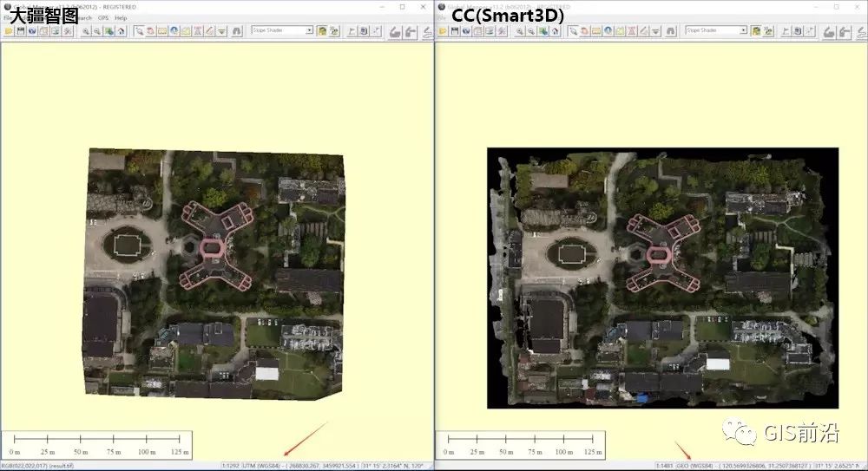Click Save Workspace disk icon in right window
Screen dimensions: 868x471
pos(455,31)
